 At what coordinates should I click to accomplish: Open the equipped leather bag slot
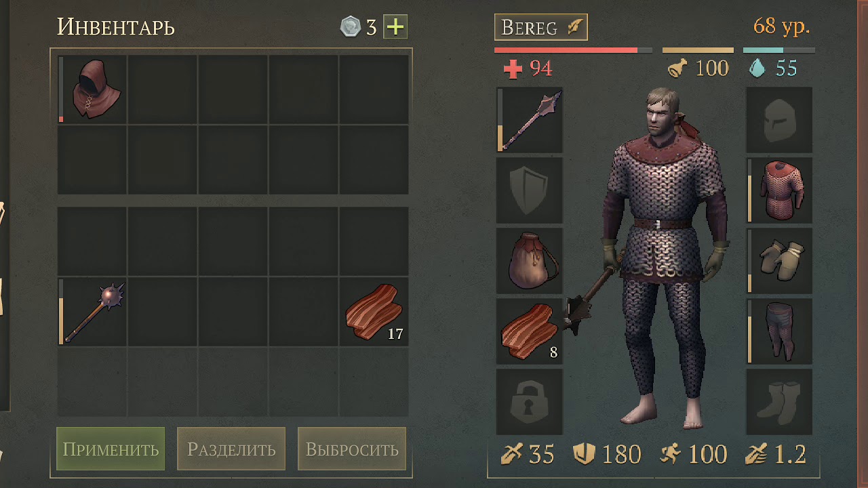[530, 261]
